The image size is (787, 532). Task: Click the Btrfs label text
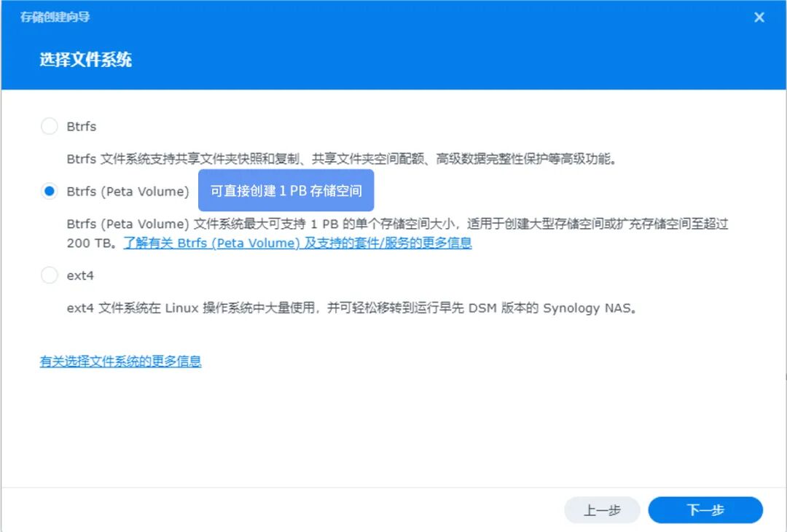[x=82, y=125]
